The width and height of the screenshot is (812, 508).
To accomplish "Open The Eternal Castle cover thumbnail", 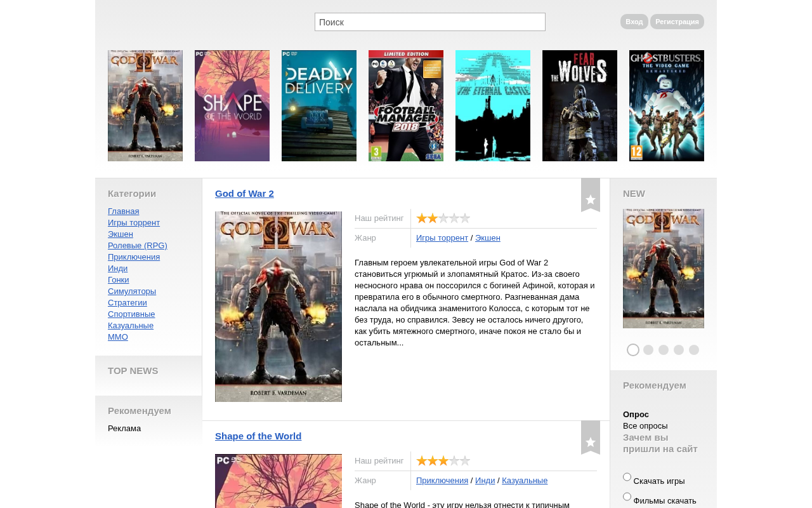I will pyautogui.click(x=493, y=106).
